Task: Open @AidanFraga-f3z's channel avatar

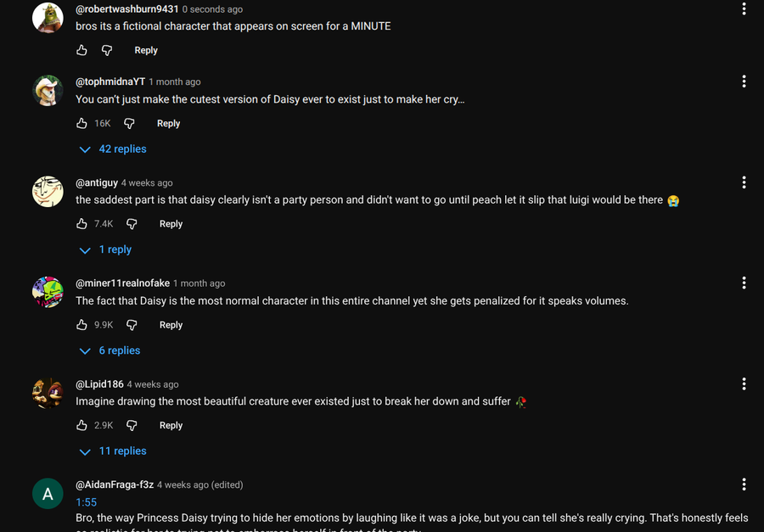Action: (48, 494)
